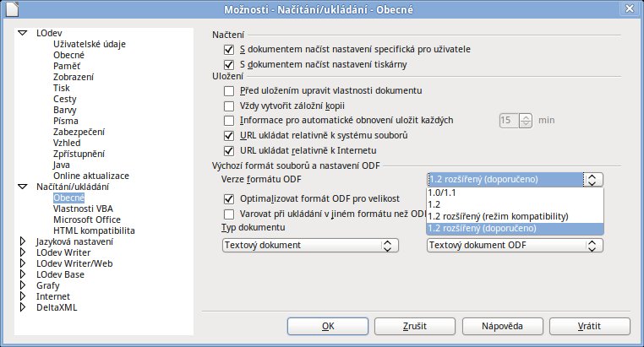Toggle URL relative to file system
This screenshot has height=347, width=644.
click(x=229, y=136)
